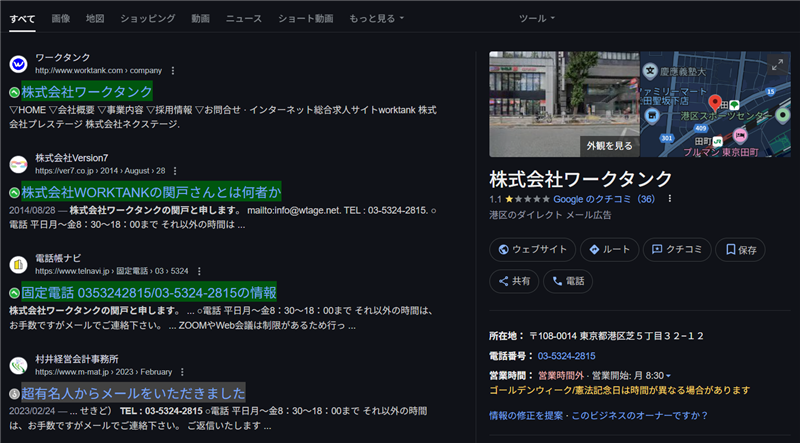Click the 株式会社Version7 site favicon
The image size is (800, 443).
[18, 164]
